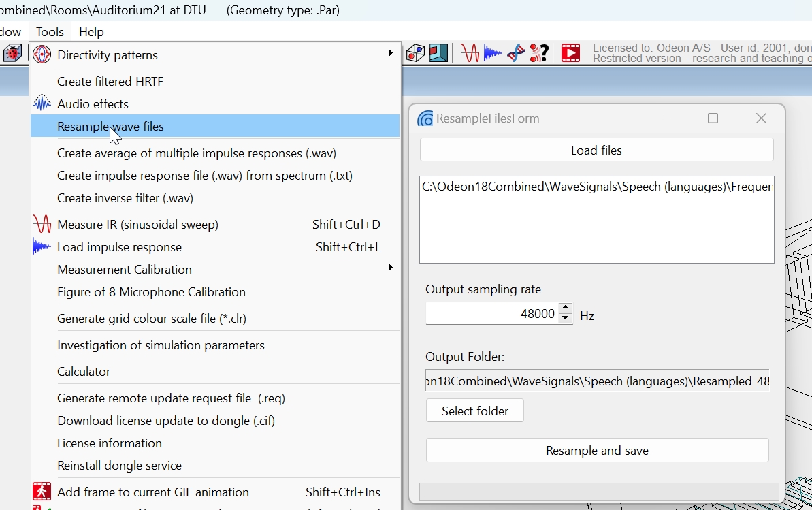Screen dimensions: 812x510
Task: Open the Help menu
Action: tap(92, 31)
